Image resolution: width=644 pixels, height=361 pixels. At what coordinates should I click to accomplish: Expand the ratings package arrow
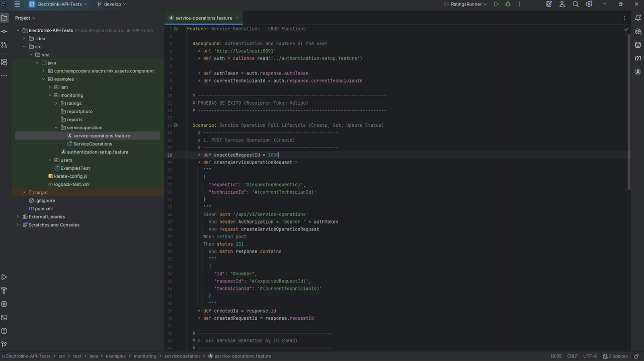(x=56, y=103)
